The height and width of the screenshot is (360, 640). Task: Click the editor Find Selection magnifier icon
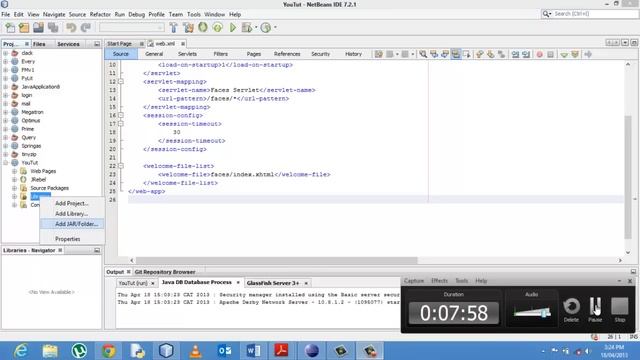tap(423, 54)
